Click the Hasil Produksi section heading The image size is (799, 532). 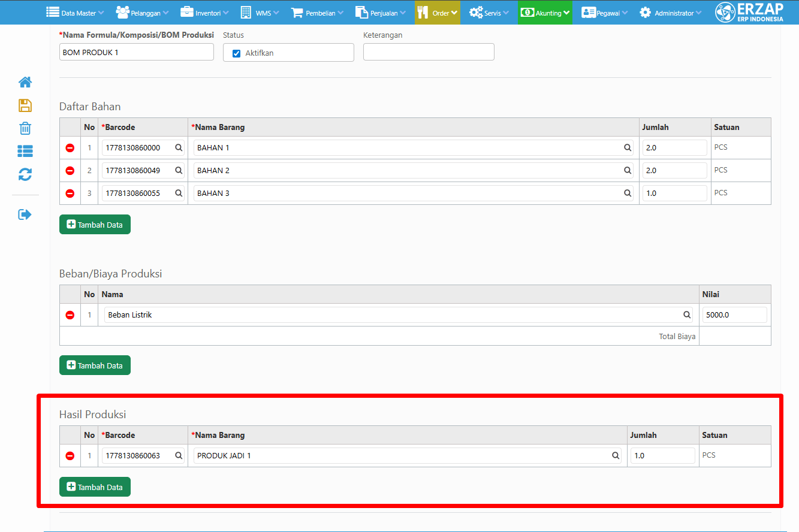click(x=93, y=415)
